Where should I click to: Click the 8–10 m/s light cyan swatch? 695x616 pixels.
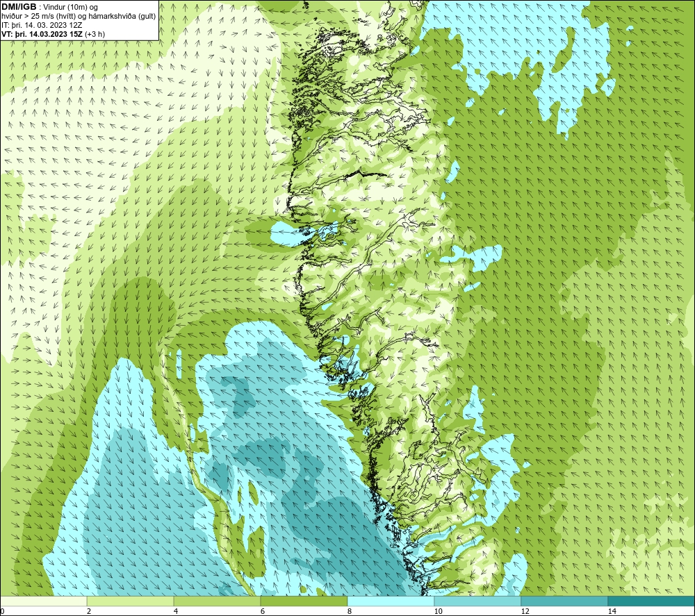click(x=391, y=601)
